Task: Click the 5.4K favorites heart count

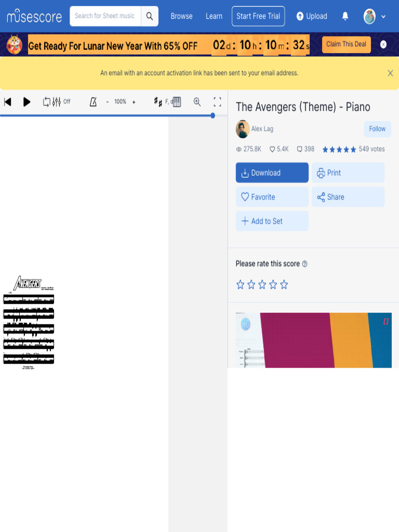Action: pyautogui.click(x=279, y=149)
